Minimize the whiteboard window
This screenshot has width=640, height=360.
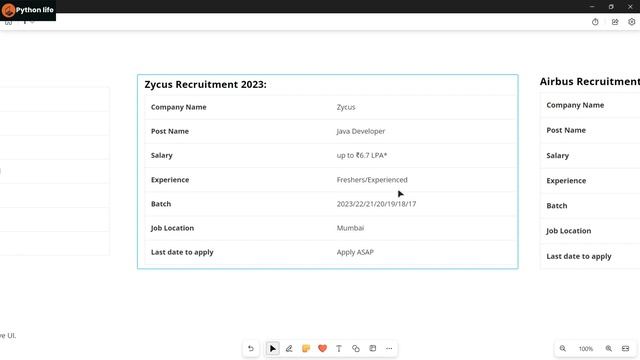(x=592, y=7)
